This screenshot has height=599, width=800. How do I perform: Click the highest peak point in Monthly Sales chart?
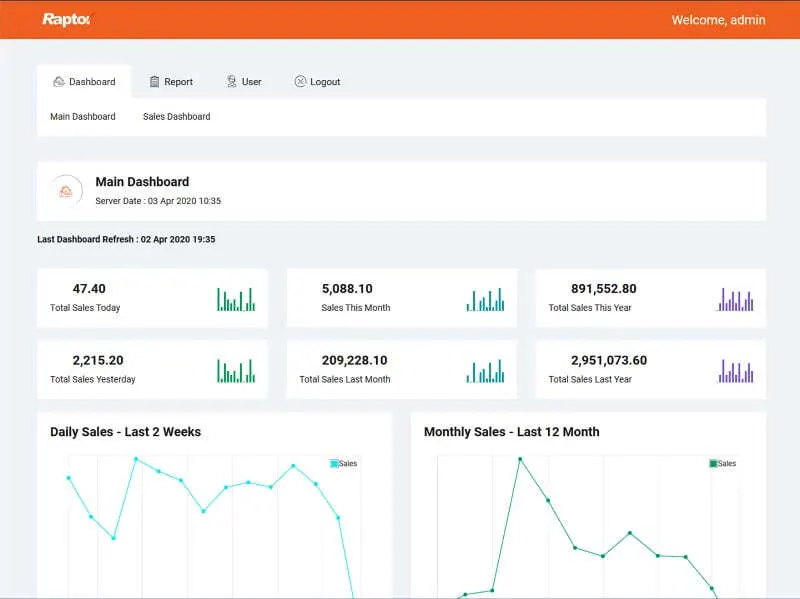click(520, 459)
